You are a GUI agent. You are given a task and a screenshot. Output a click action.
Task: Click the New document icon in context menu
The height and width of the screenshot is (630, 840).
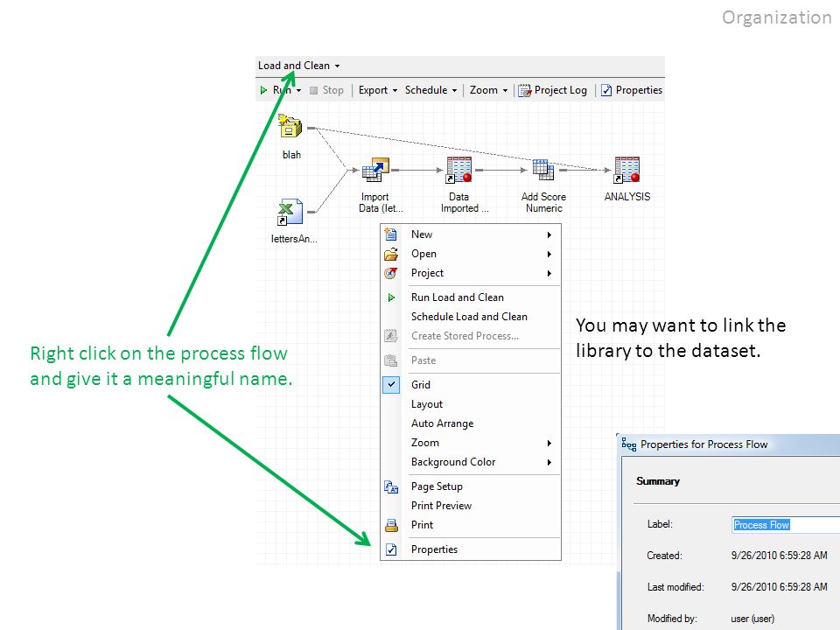pyautogui.click(x=391, y=234)
